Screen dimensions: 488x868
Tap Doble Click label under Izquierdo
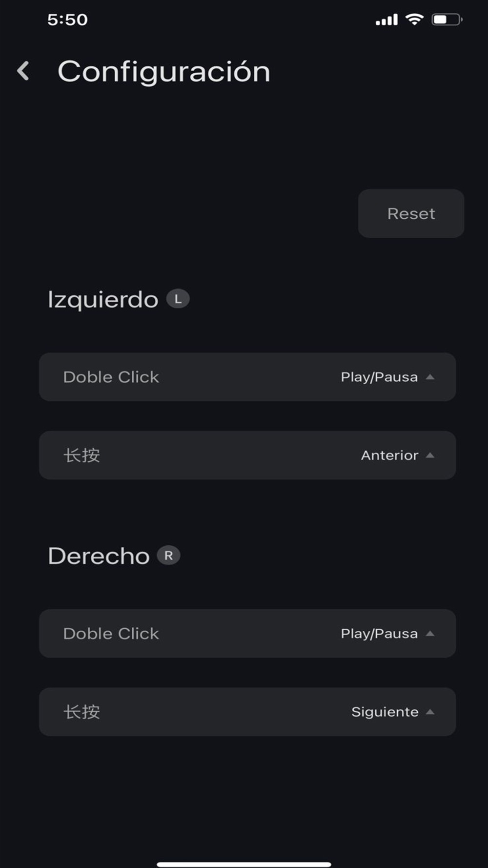click(x=111, y=377)
